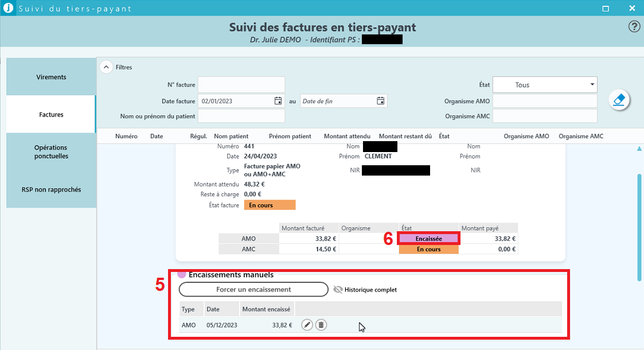Click the Organisme AMO filter field
The height and width of the screenshot is (350, 644).
(x=545, y=101)
